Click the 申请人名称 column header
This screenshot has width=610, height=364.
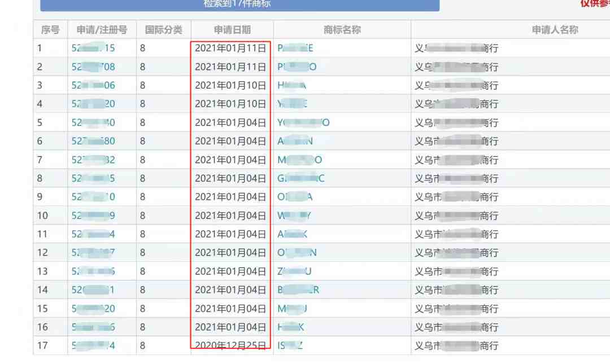point(555,30)
